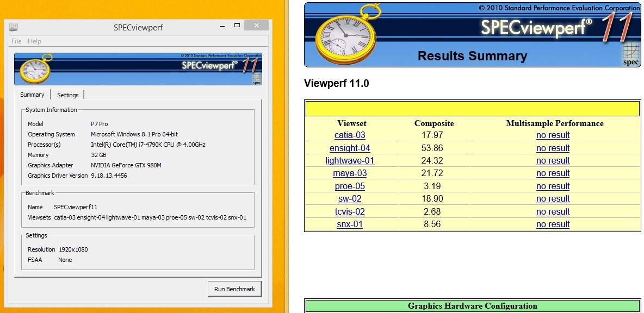Click the spec graph icon in the app banner
This screenshot has height=313, width=644.
pyautogui.click(x=257, y=78)
